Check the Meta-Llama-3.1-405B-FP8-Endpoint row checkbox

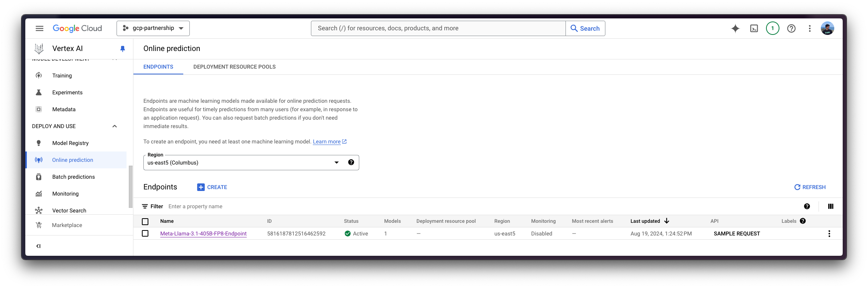click(145, 234)
